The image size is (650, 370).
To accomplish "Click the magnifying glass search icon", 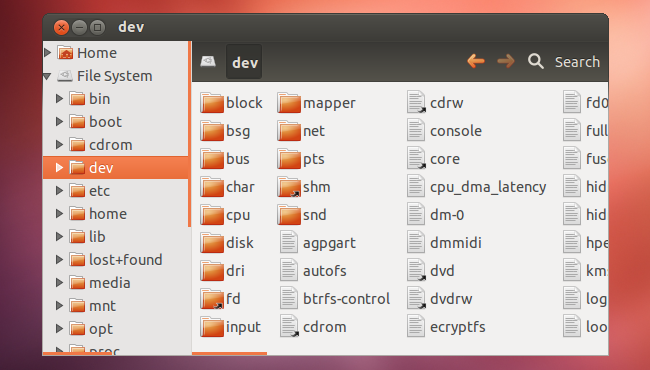I will (x=536, y=61).
